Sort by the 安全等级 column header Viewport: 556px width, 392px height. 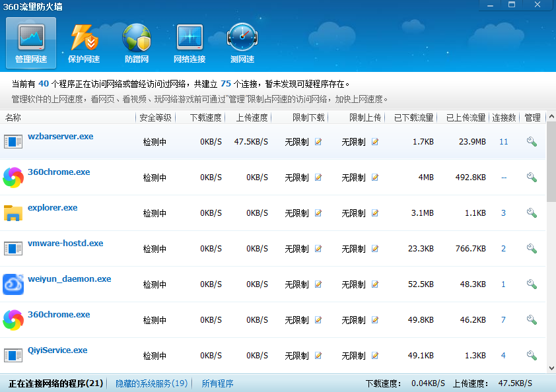[155, 117]
